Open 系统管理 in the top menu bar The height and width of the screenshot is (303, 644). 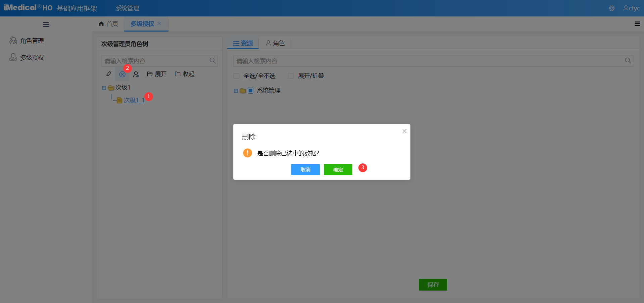[x=127, y=8]
